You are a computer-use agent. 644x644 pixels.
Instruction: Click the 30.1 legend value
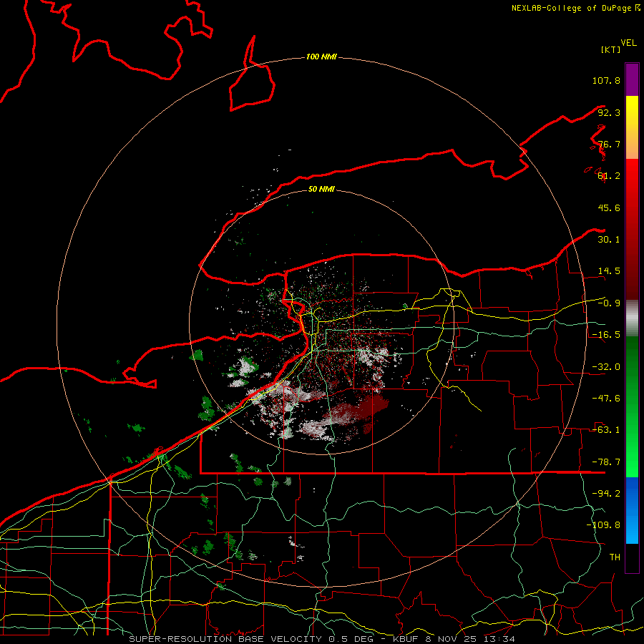609,240
